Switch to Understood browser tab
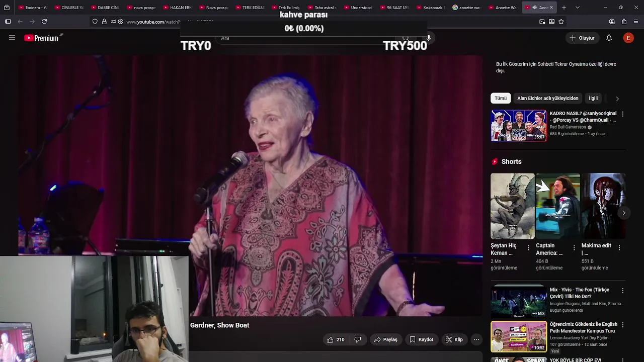The image size is (644, 362). click(x=358, y=8)
